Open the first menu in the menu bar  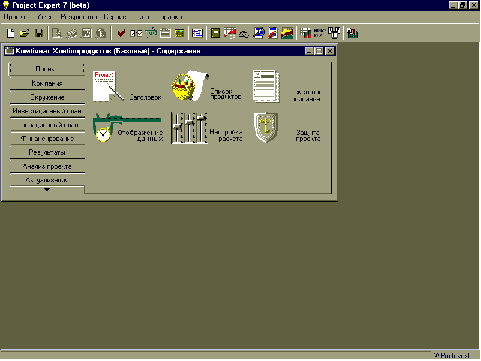[x=14, y=17]
